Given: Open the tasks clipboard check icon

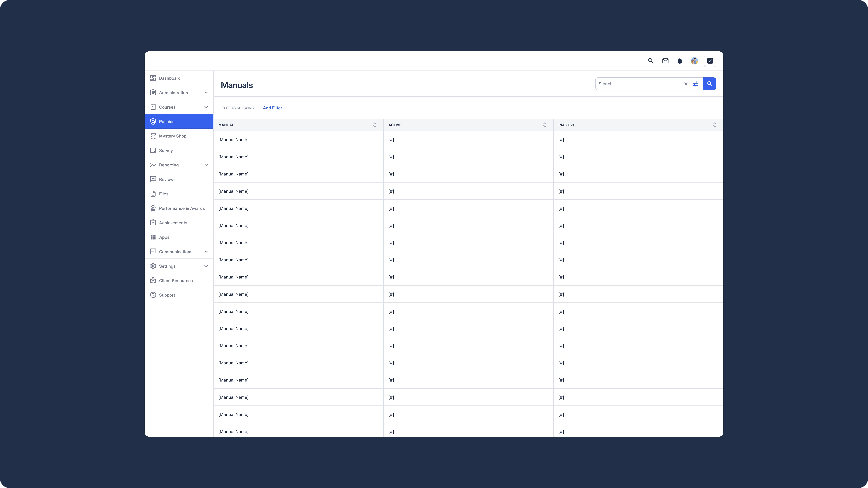Looking at the screenshot, I should coord(710,61).
